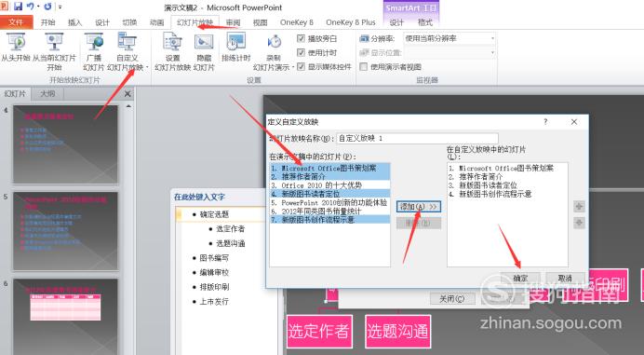Select '确定选题' in text pane

(214, 214)
